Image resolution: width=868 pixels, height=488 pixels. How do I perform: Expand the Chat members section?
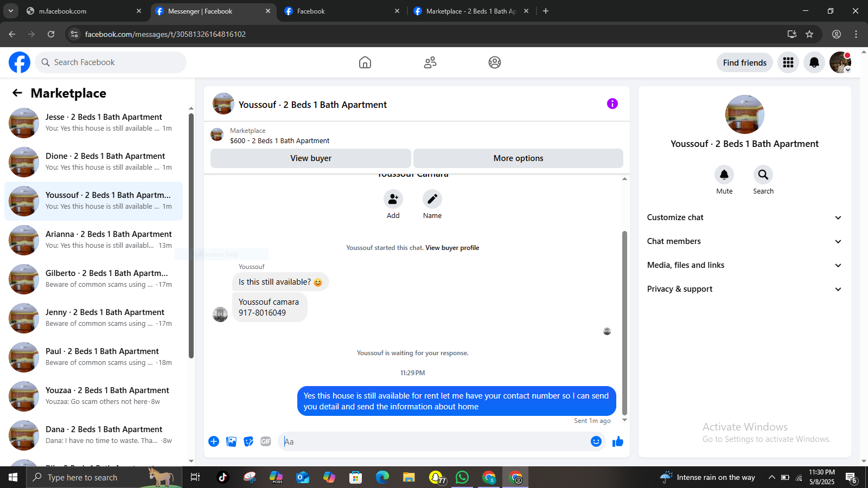tap(744, 241)
